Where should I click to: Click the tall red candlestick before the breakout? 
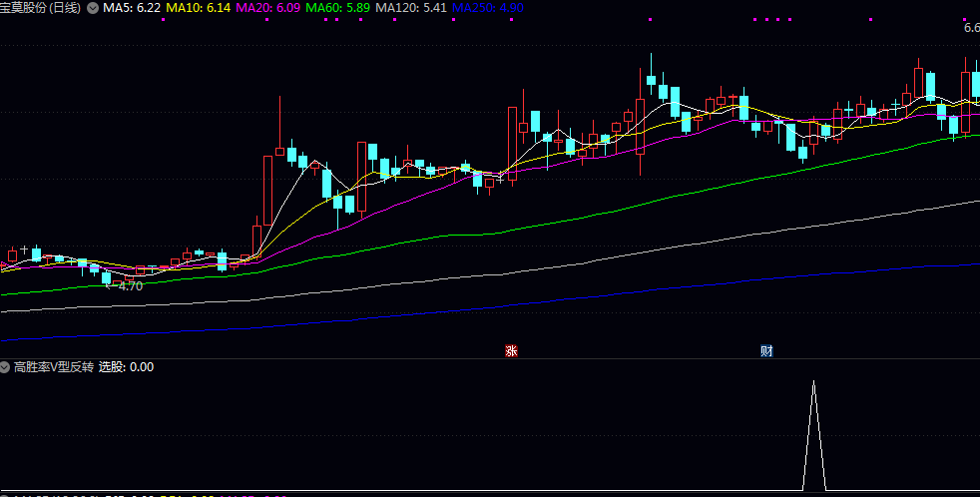tap(267, 190)
